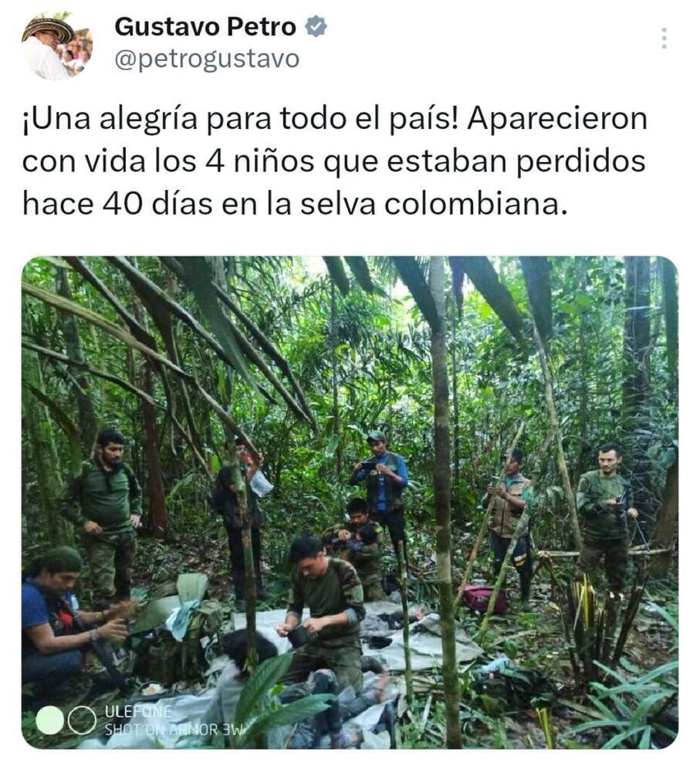Click the phrase "¡Una alegría para todo el país!"
700x772 pixels.
coord(240,119)
